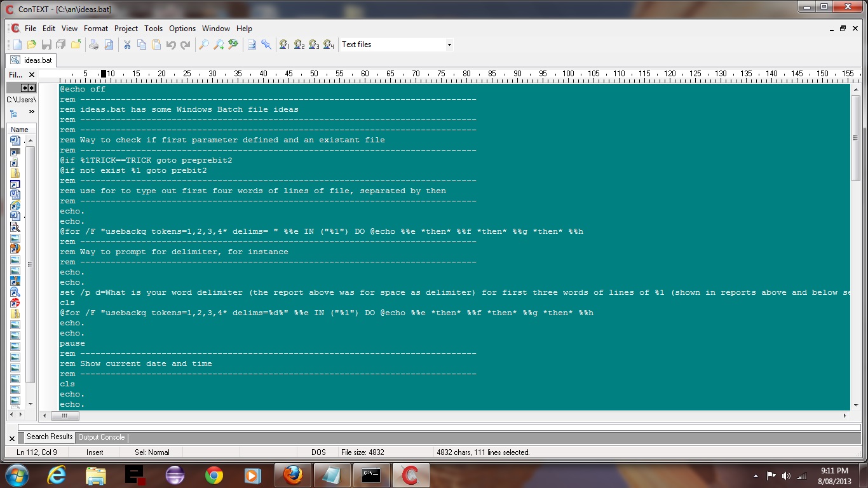Click the New file toolbar icon
868x488 pixels.
tap(17, 44)
